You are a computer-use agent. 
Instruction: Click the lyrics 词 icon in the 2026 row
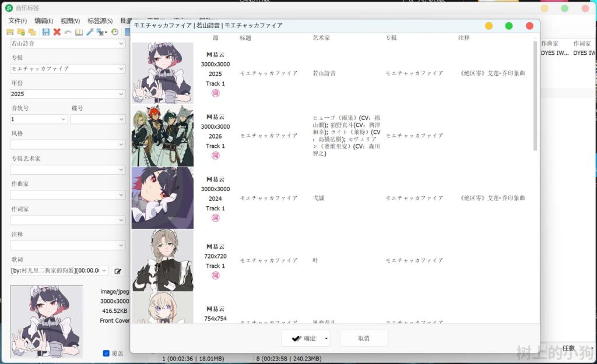pos(216,156)
